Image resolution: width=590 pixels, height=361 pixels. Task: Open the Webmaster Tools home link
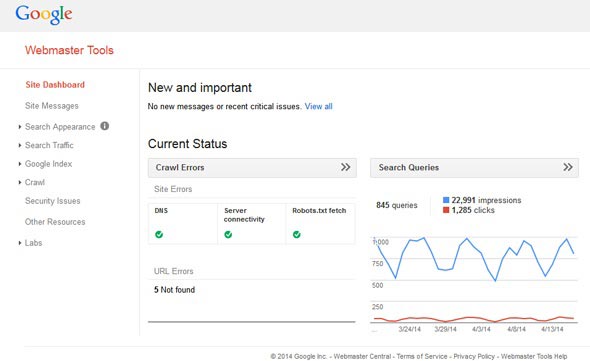click(69, 50)
